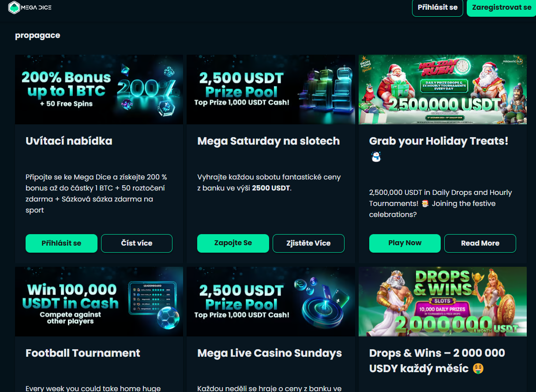Open the Mega Live Casino Sundays banner
Image resolution: width=536 pixels, height=392 pixels.
(x=271, y=302)
